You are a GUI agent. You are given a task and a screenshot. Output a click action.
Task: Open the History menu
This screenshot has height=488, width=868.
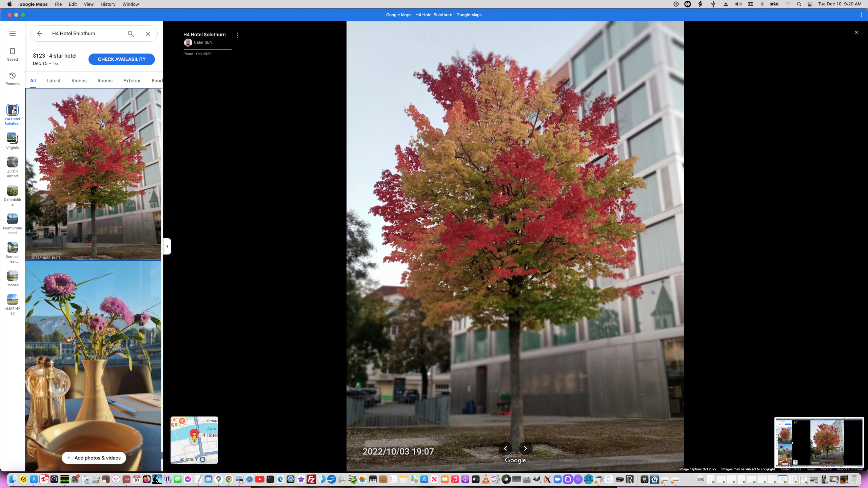coord(108,4)
